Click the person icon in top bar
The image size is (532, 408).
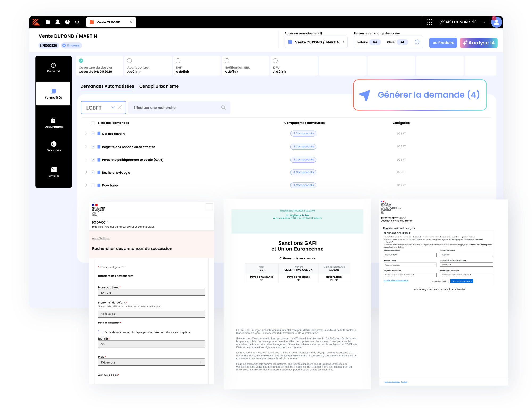coord(57,22)
